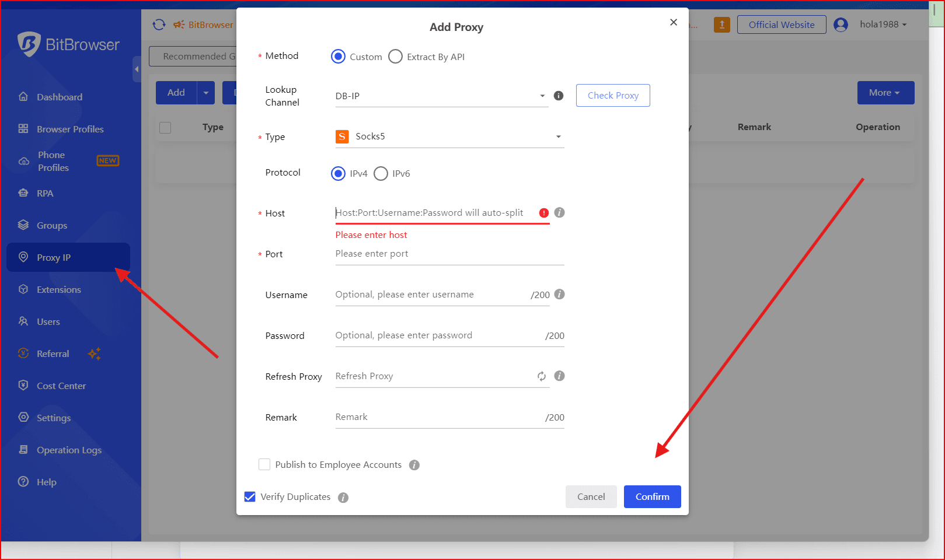This screenshot has height=560, width=945.
Task: Enable the Publish to Employee Accounts checkbox
Action: [264, 464]
